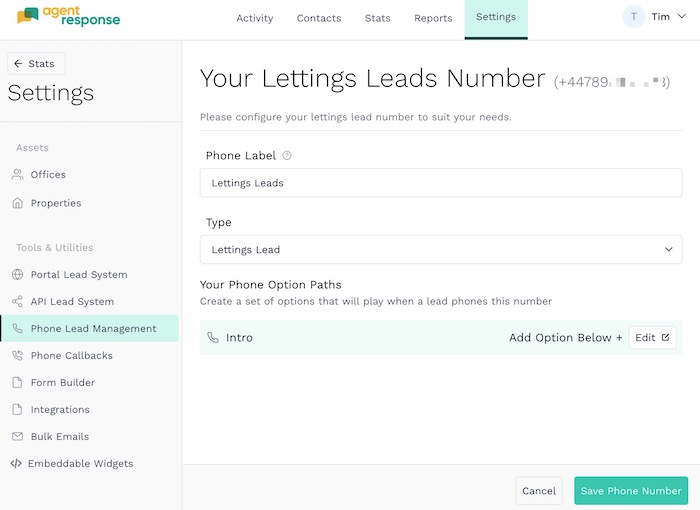Click the Embeddable Widgets code icon
This screenshot has width=700, height=510.
coord(16,464)
